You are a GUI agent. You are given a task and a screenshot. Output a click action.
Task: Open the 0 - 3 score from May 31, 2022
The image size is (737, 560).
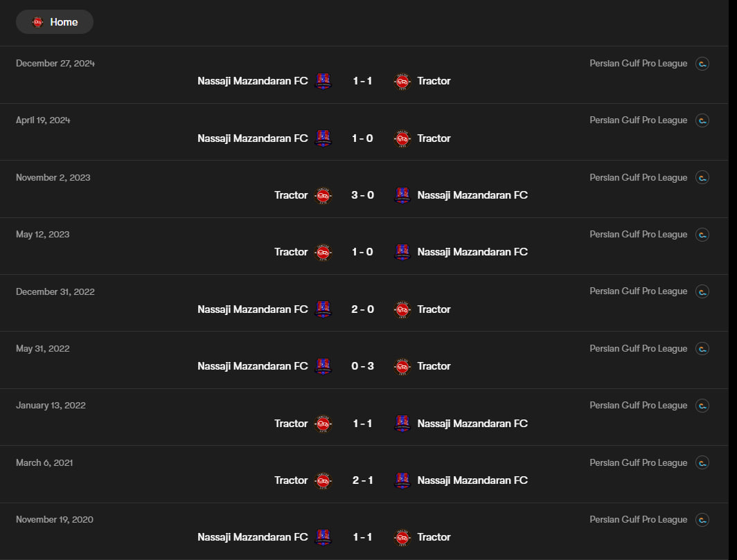362,366
